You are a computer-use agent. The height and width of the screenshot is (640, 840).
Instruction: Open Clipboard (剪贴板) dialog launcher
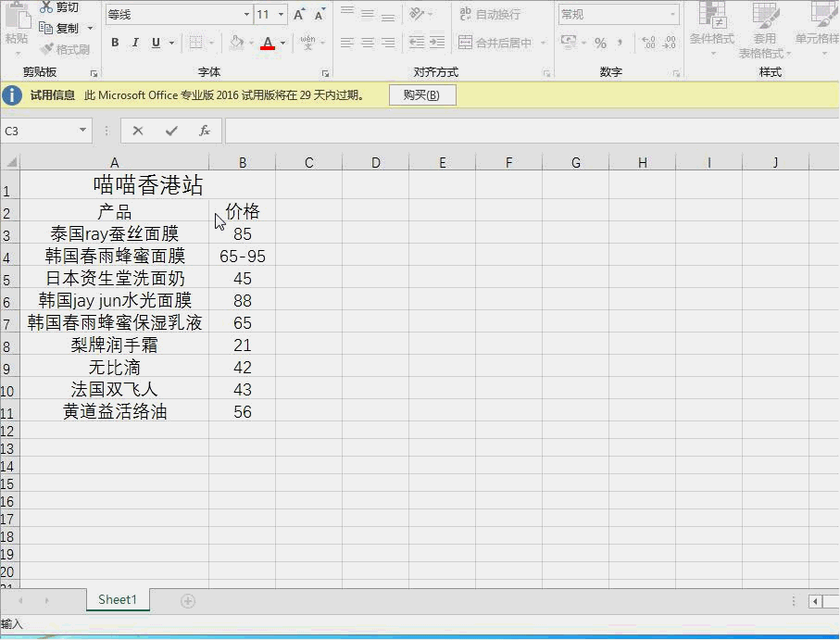(x=94, y=73)
